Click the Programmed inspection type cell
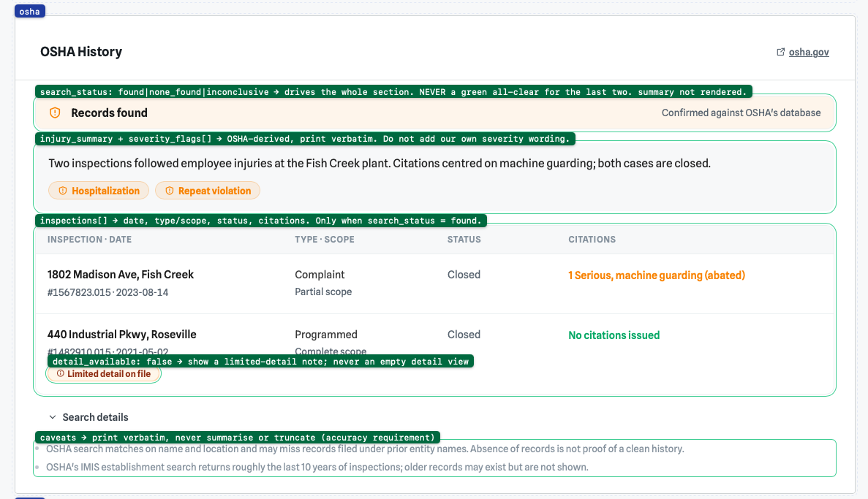This screenshot has width=868, height=499. (326, 334)
